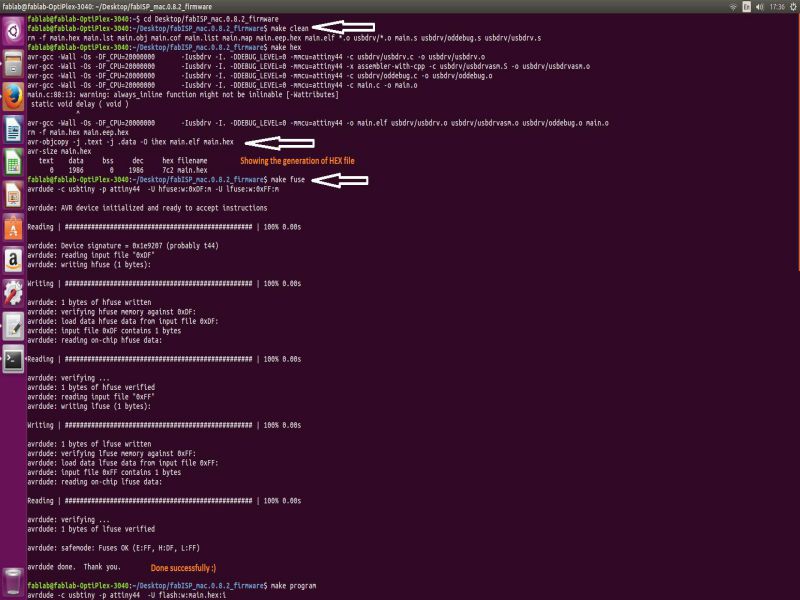This screenshot has width=800, height=600.
Task: Click 'AVR device initialized and ready' line
Action: pyautogui.click(x=147, y=208)
